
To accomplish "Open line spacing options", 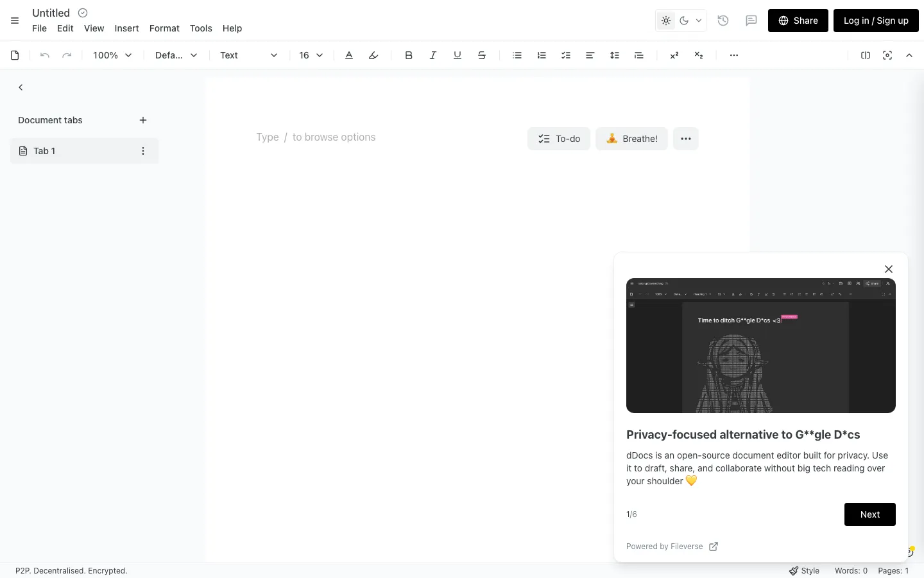I will point(615,55).
